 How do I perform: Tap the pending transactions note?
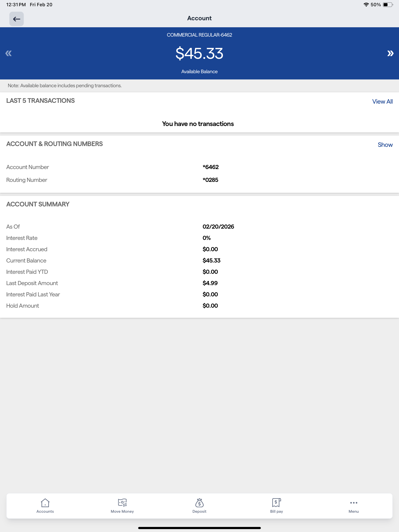tap(64, 86)
